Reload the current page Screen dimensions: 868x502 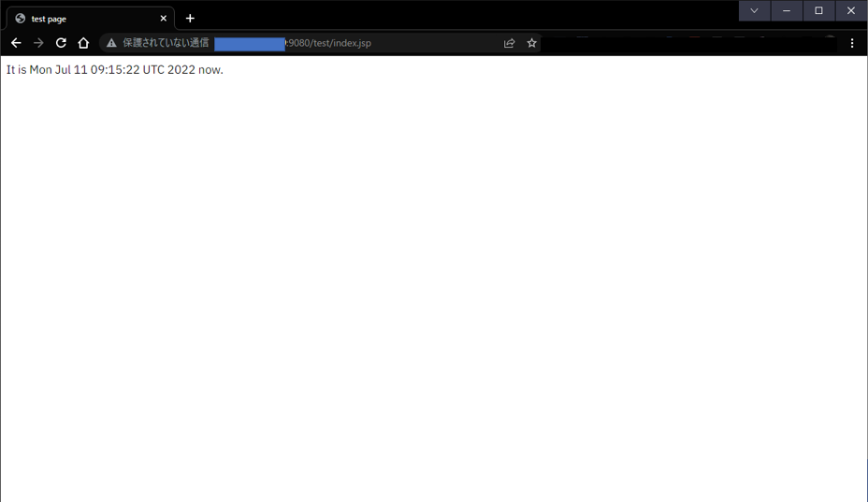click(x=61, y=43)
